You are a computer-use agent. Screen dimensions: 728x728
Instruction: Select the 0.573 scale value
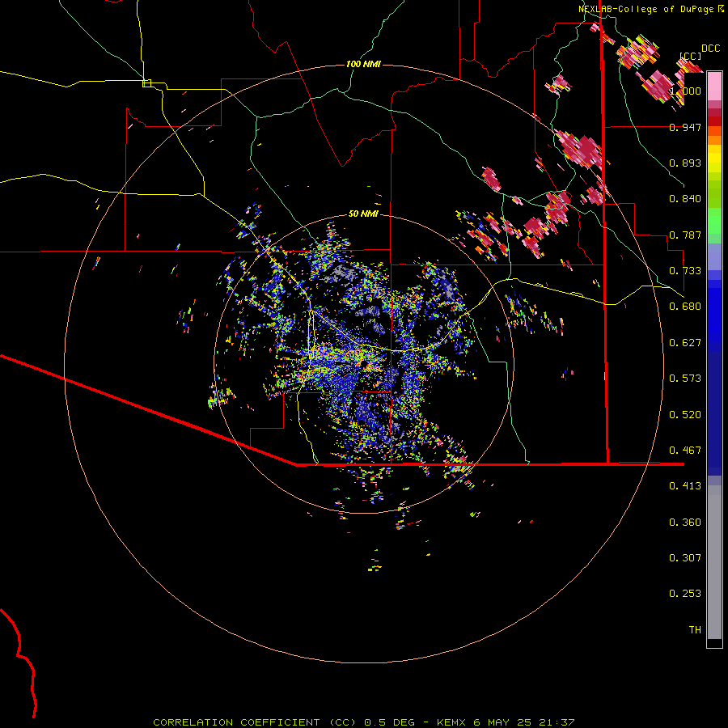[x=685, y=379]
